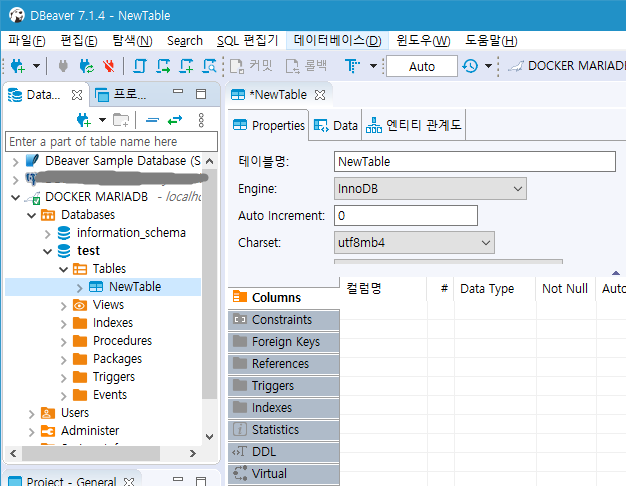Screen dimensions: 626x486
Task: Expand the information_schema database
Action: 48,234
